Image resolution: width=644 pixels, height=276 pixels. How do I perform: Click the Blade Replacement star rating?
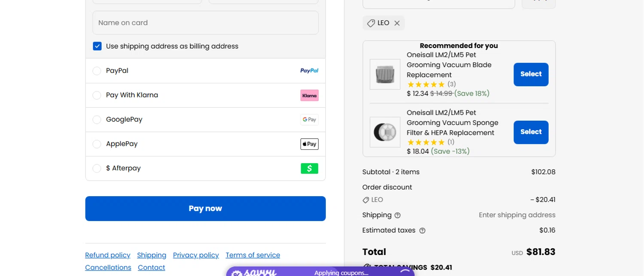click(x=426, y=85)
